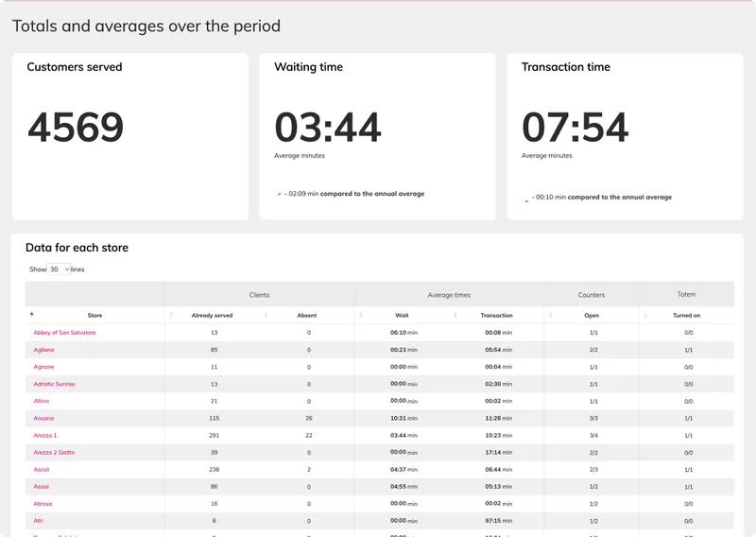Open the Altino store link
The image size is (756, 537).
tap(42, 401)
